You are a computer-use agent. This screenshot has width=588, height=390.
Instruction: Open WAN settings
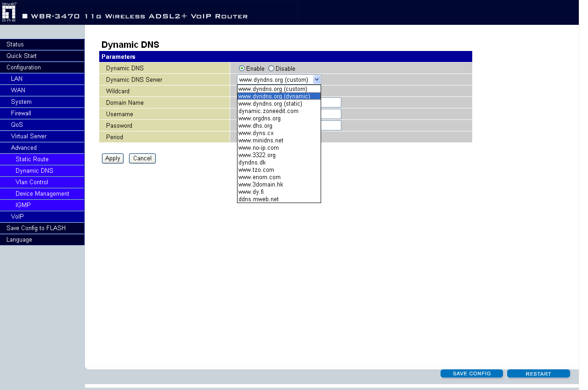pyautogui.click(x=42, y=90)
